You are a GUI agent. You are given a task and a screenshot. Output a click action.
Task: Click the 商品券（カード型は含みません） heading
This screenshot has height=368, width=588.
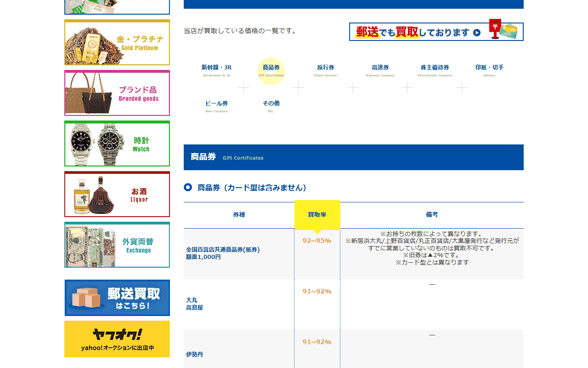click(x=252, y=188)
